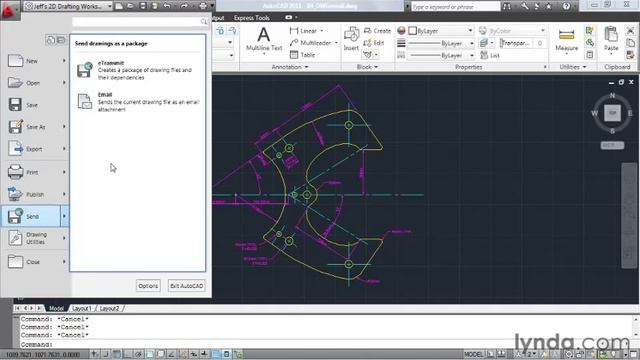The image size is (640, 360).
Task: Expand the Save As submenu arrow
Action: coord(64,127)
